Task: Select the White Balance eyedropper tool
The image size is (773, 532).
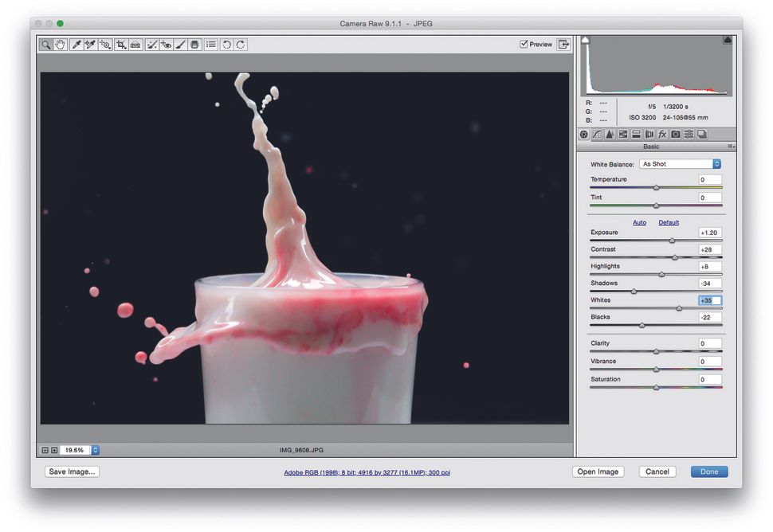Action: point(77,45)
